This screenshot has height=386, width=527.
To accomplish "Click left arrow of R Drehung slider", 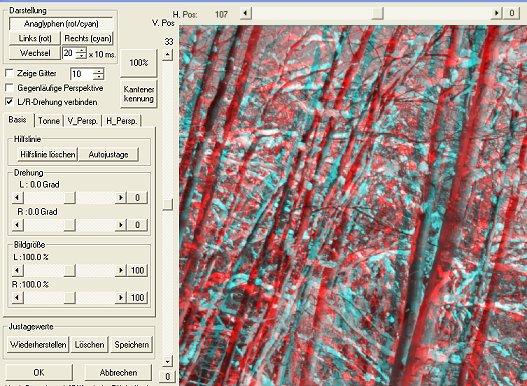I will pos(17,225).
